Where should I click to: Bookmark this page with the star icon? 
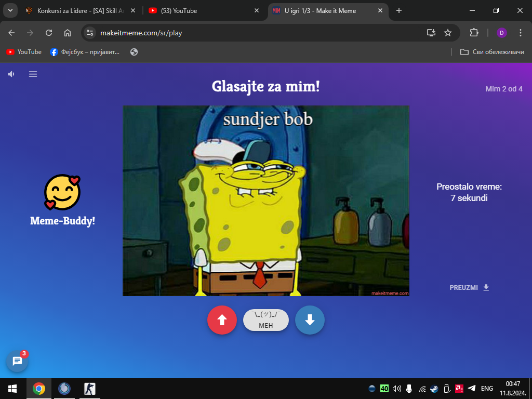click(448, 33)
